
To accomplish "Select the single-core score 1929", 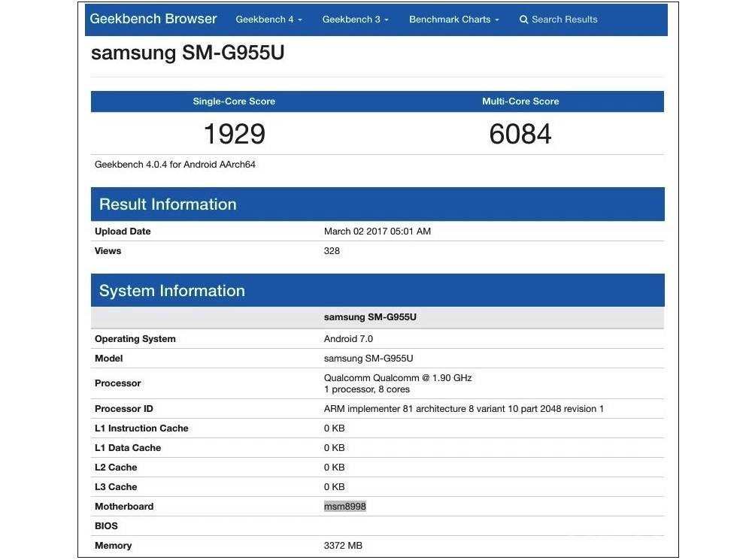I will click(234, 134).
